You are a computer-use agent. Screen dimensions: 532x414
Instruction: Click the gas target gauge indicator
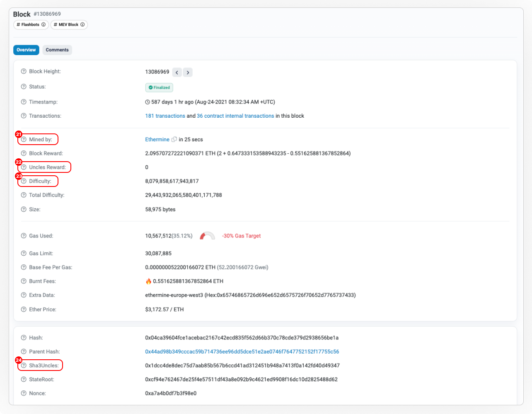pos(207,236)
